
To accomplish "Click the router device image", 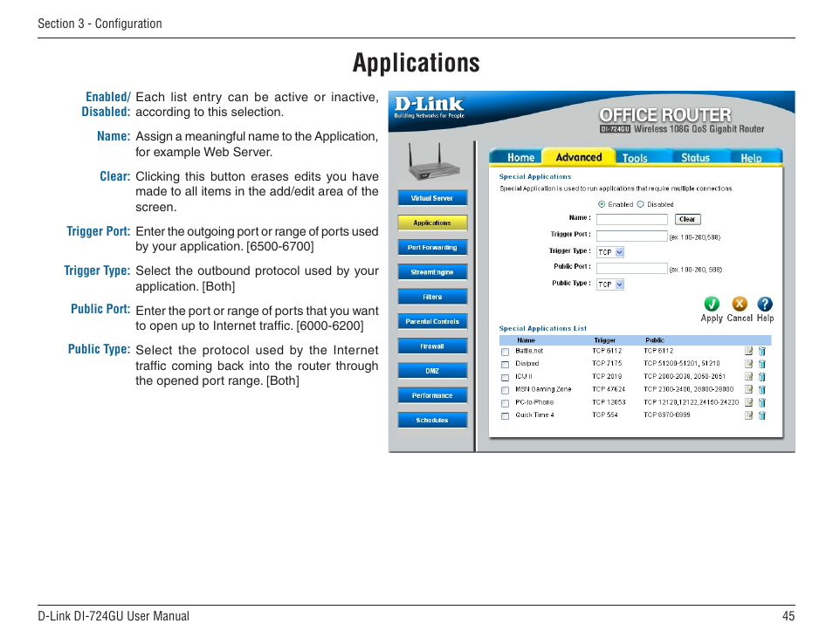I will 433,162.
